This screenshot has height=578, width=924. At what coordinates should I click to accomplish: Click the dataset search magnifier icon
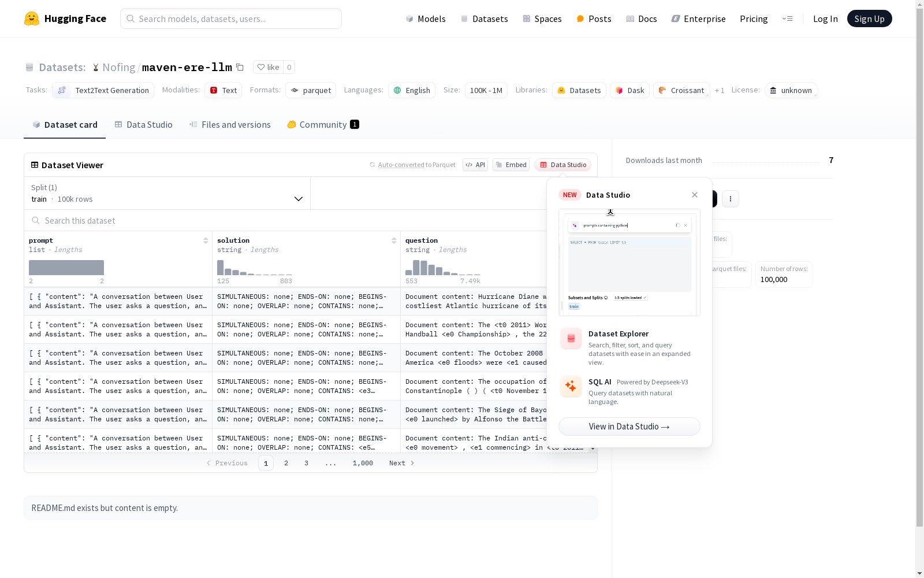(x=36, y=220)
